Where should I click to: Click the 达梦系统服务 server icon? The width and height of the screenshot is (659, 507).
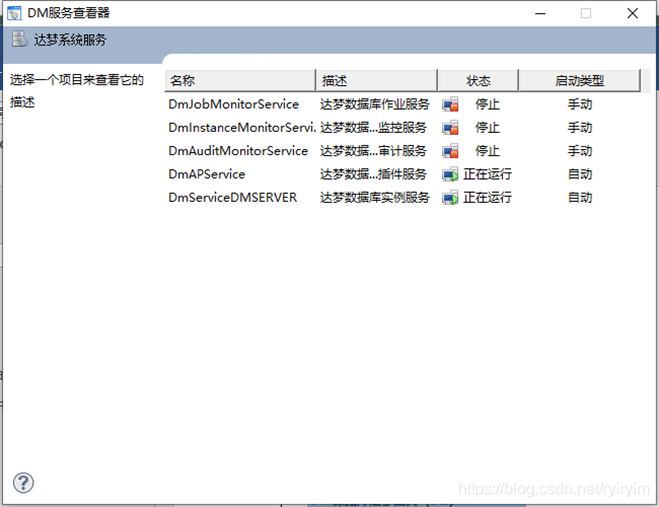tap(19, 39)
